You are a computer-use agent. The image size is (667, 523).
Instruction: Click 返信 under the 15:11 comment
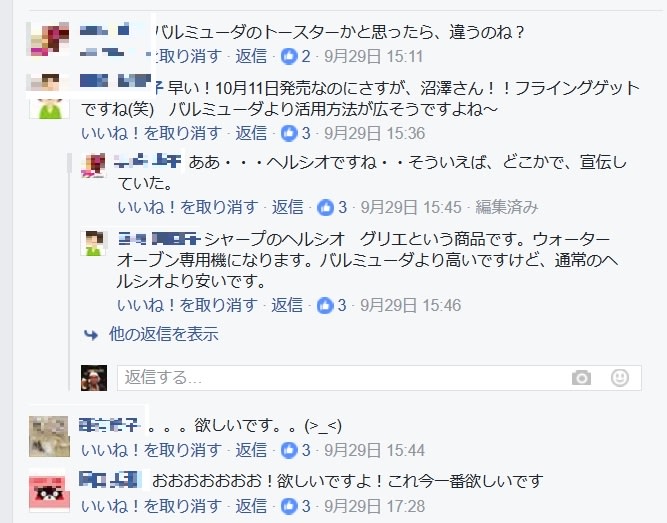pyautogui.click(x=251, y=56)
